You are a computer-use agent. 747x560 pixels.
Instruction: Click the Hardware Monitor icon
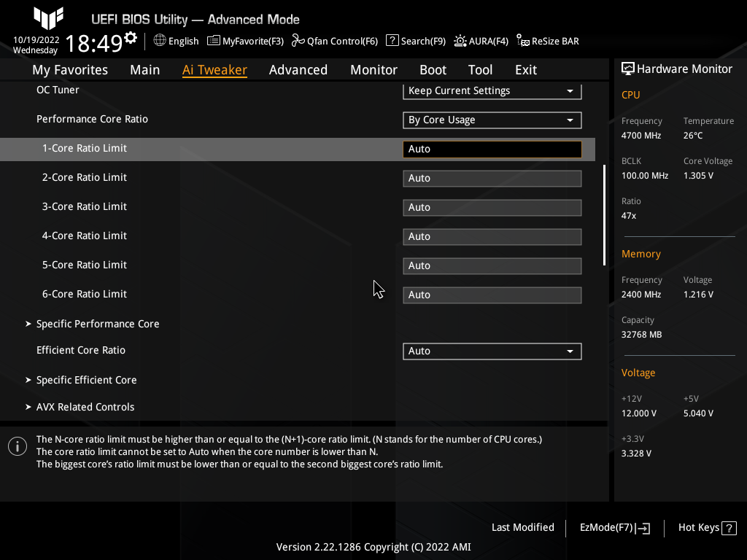pyautogui.click(x=628, y=68)
